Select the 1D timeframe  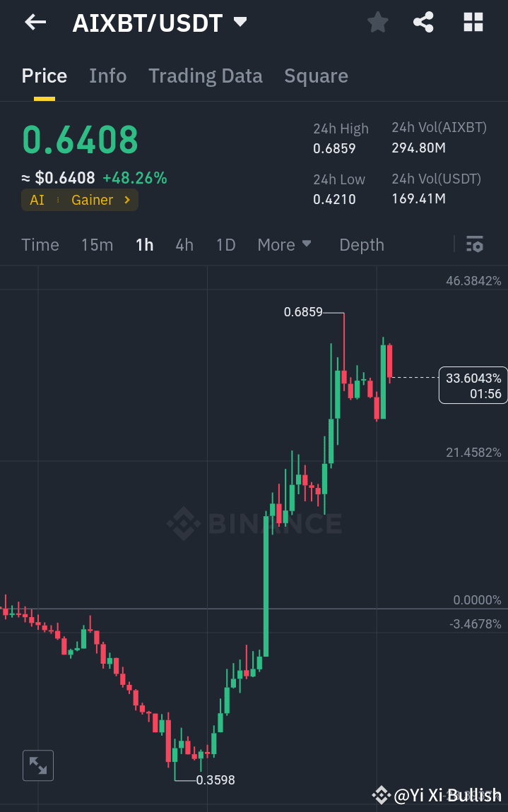tap(225, 244)
